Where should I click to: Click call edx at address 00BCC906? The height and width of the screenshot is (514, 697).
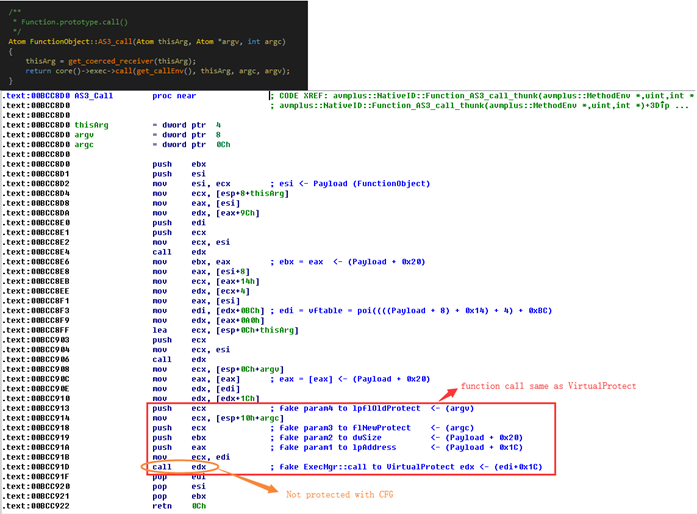179,360
